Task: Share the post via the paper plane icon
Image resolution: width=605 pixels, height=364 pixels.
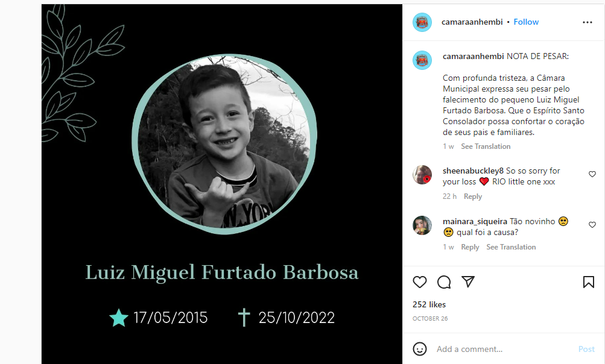Action: (x=468, y=282)
